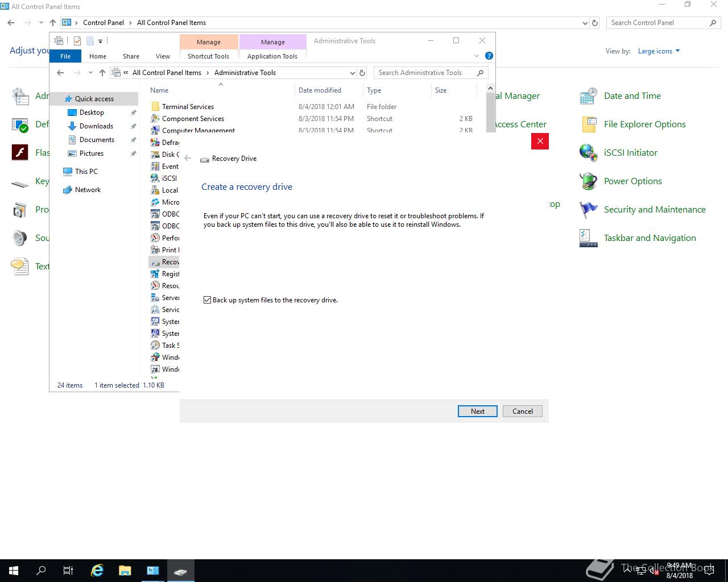Expand Control Panel address bar dropdown

click(585, 23)
